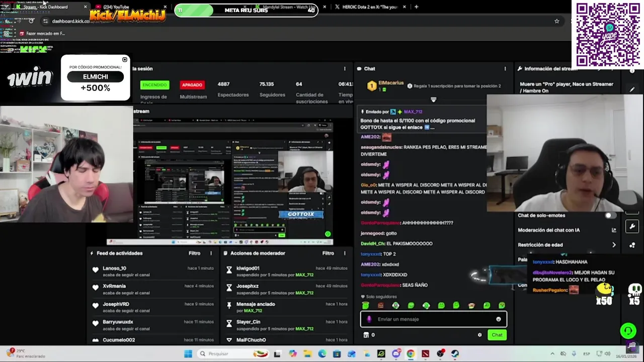This screenshot has height=362, width=644.
Task: Open Steam from the taskbar
Action: coord(455,354)
